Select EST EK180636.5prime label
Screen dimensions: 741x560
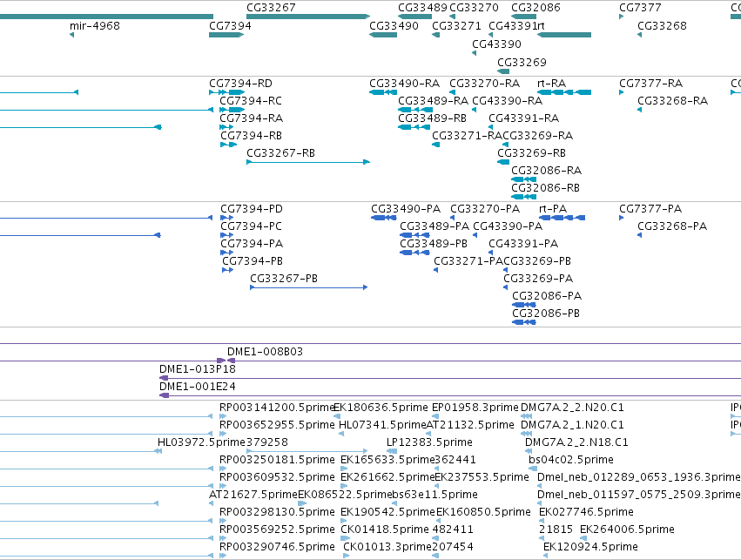click(x=381, y=408)
